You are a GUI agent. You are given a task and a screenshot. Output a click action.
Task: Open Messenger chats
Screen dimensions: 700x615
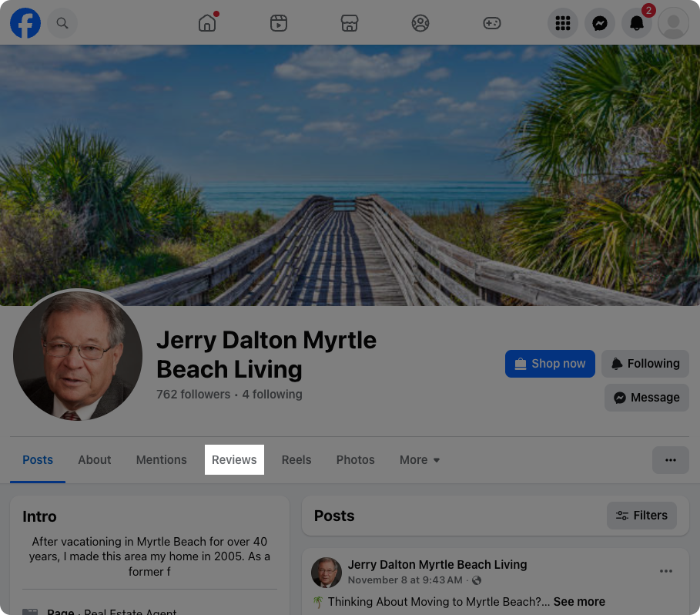(599, 23)
